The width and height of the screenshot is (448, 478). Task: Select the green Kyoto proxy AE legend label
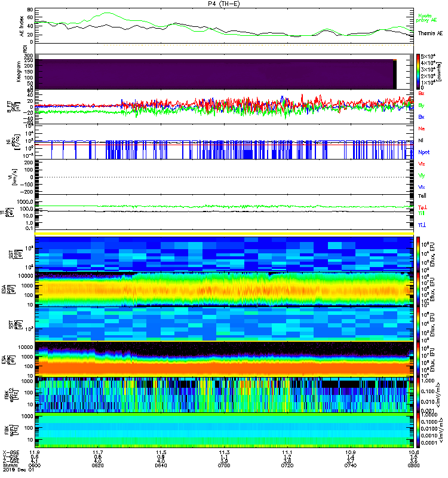[x=426, y=18]
